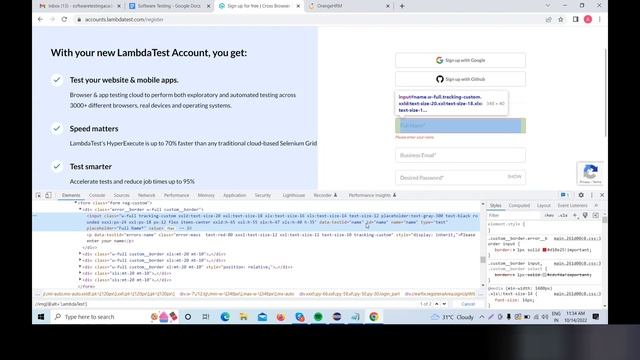The height and width of the screenshot is (360, 640).
Task: Switch to the Console tab
Action: pyautogui.click(x=97, y=195)
